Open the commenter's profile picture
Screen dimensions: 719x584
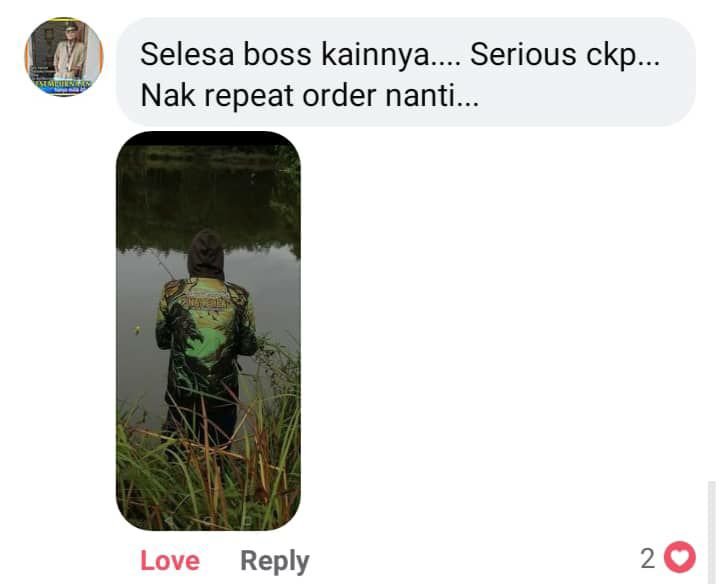point(64,57)
